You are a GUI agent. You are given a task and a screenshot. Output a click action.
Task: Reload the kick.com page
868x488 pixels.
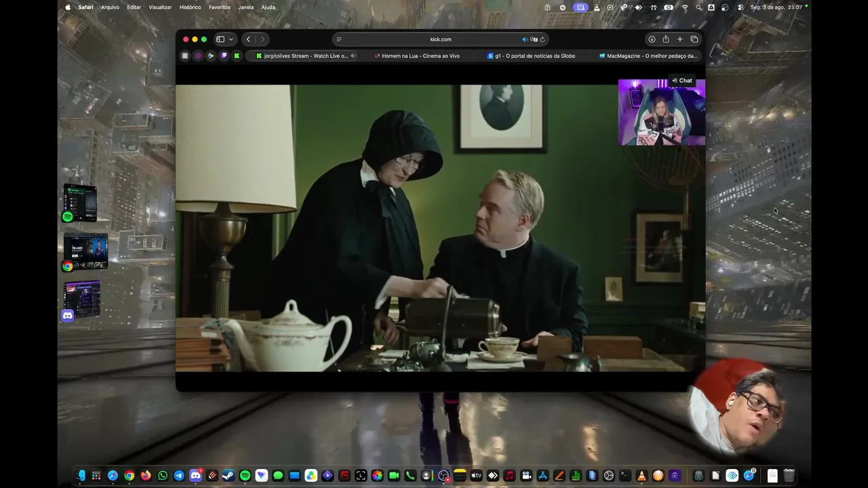pyautogui.click(x=542, y=39)
